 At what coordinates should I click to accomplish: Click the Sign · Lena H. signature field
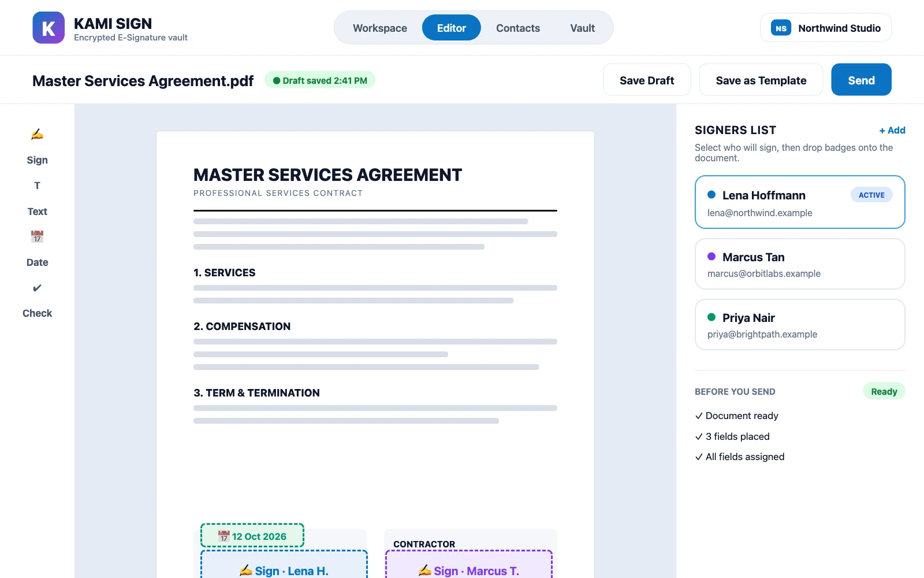pos(284,565)
